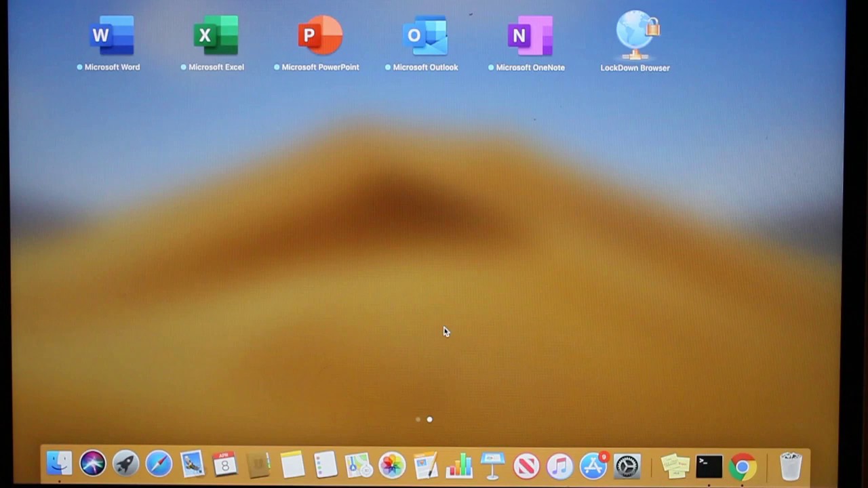This screenshot has width=868, height=488.
Task: Open Safari from the Dock
Action: 159,464
